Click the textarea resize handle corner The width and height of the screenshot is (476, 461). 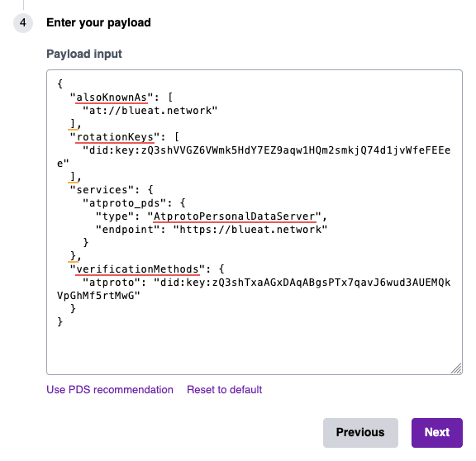pyautogui.click(x=456, y=368)
